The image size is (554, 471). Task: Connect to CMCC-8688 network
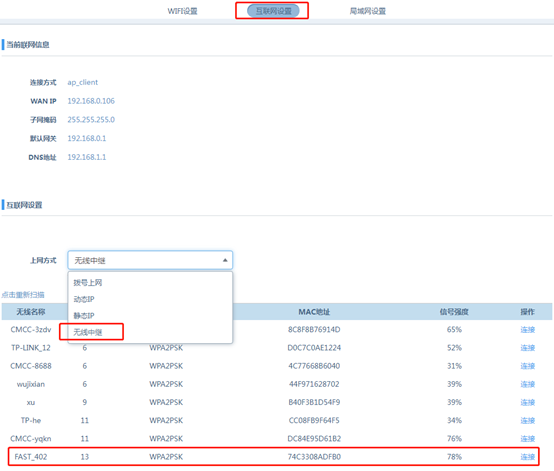(x=528, y=366)
